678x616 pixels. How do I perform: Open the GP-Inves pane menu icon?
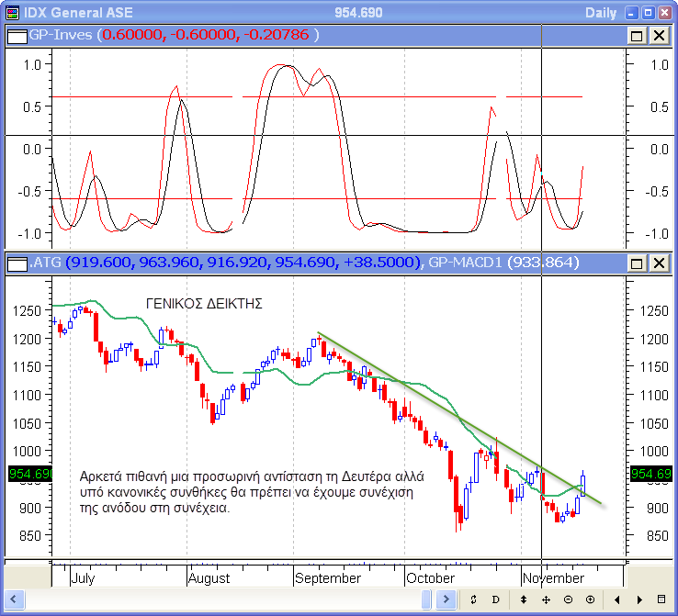(17, 35)
